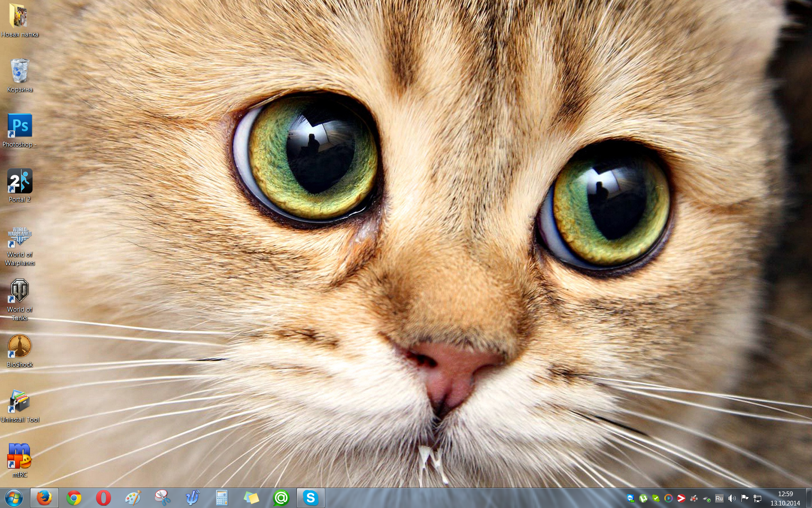Open the Ru language indicator menu
This screenshot has width=812, height=508.
click(x=719, y=498)
